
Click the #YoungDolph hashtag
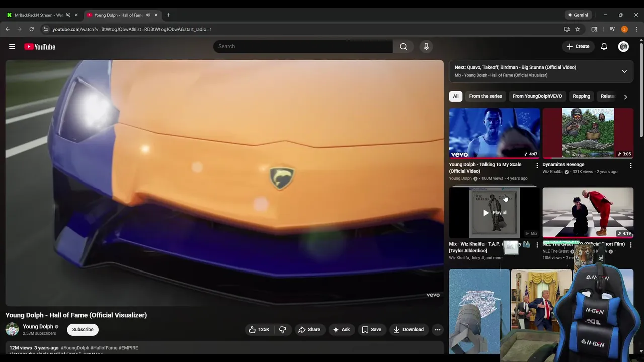tap(75, 348)
